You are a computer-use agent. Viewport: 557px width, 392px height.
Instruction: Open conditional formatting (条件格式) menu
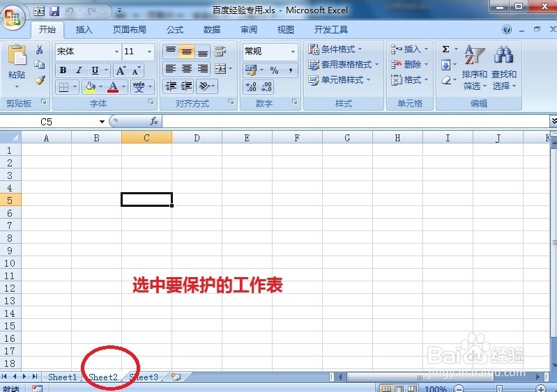pos(335,49)
